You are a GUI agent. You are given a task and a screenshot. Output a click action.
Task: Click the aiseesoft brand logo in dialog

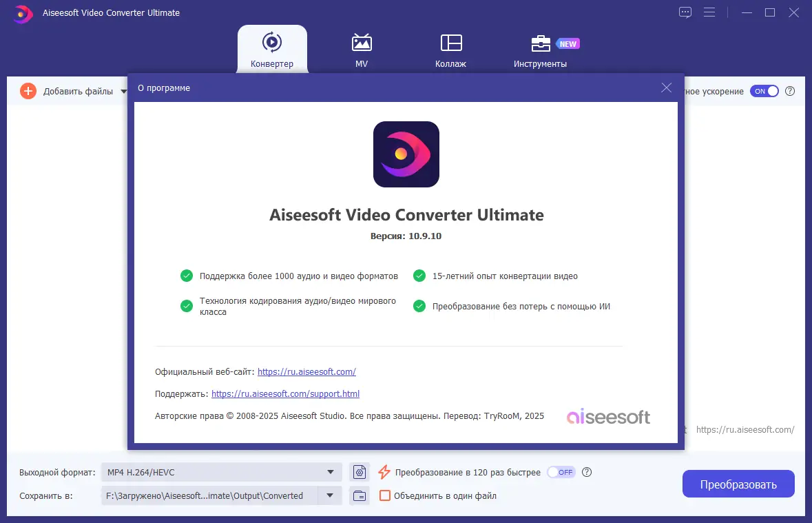[608, 417]
